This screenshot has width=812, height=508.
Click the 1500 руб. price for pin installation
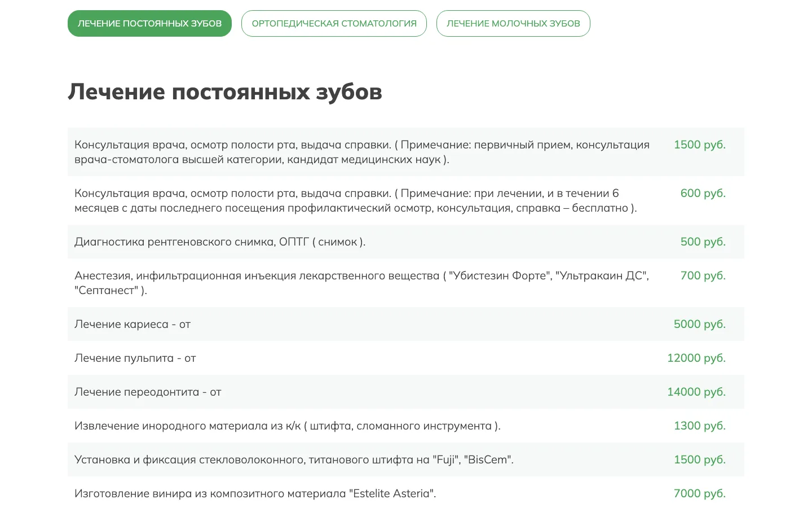coord(700,459)
